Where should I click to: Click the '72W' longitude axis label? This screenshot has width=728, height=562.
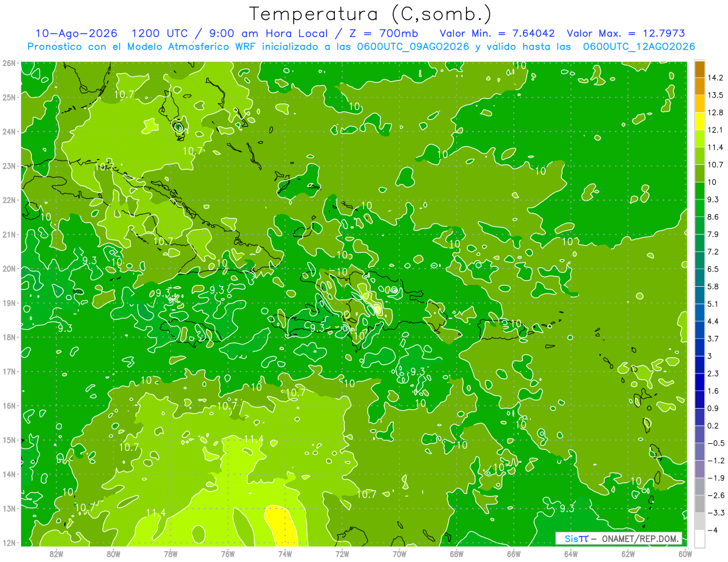point(342,554)
